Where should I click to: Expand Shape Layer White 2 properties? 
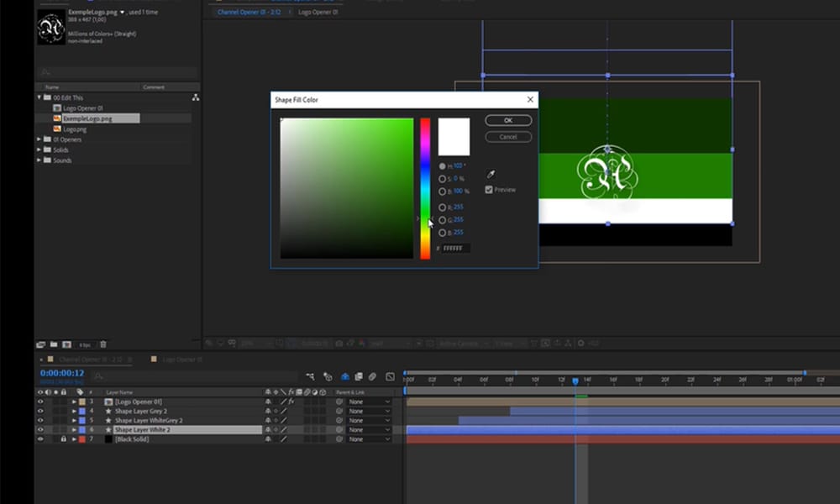(x=74, y=430)
